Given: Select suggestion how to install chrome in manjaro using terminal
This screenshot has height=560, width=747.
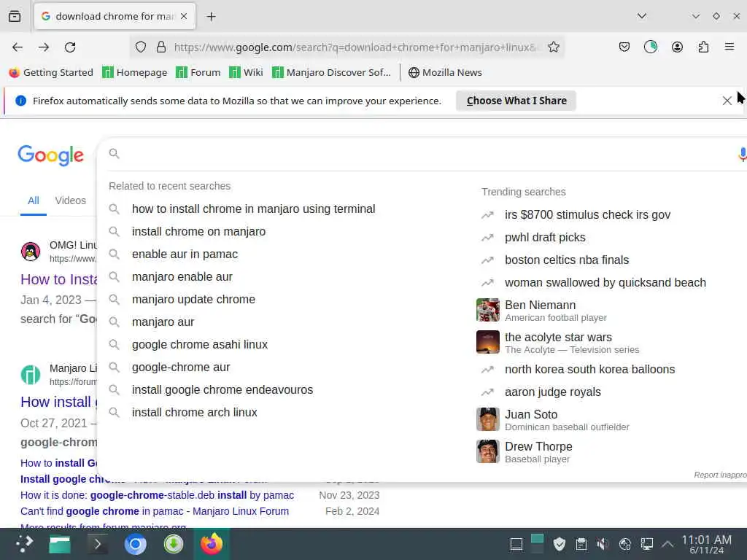Looking at the screenshot, I should [x=253, y=209].
